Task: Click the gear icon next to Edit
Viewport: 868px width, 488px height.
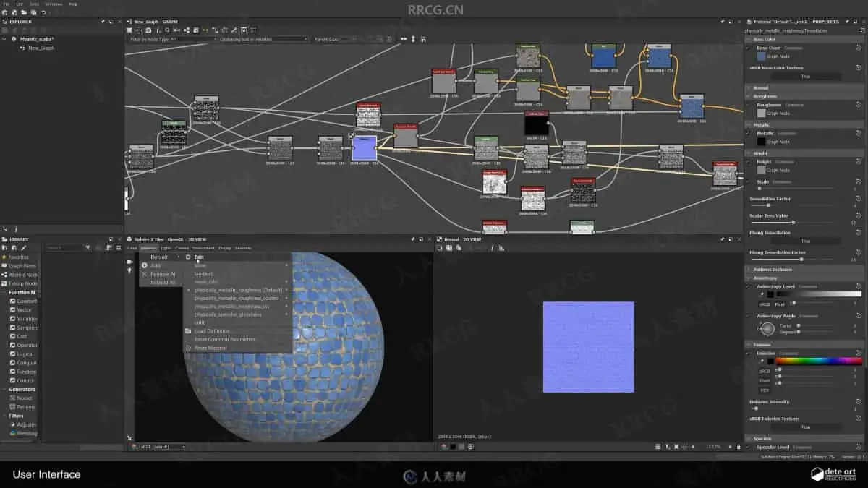Action: click(x=188, y=257)
